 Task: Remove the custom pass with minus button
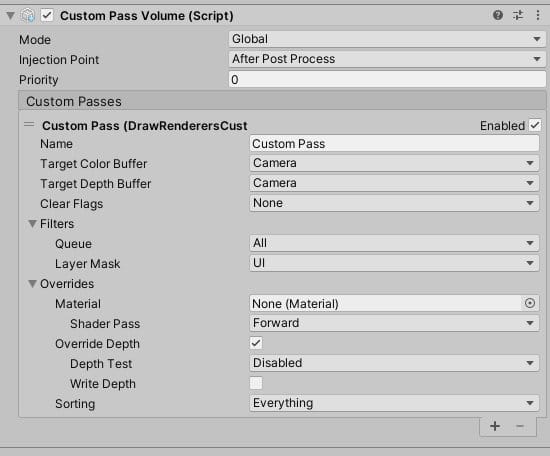520,426
